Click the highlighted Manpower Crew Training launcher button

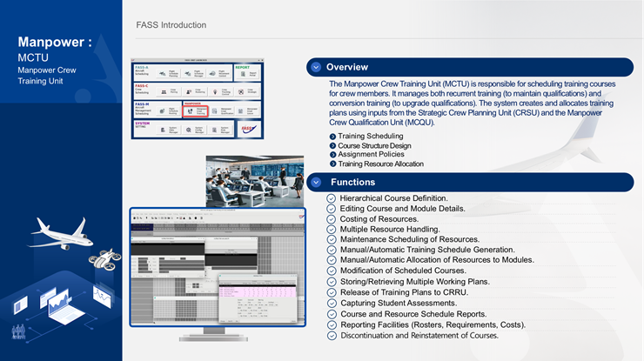(193, 110)
